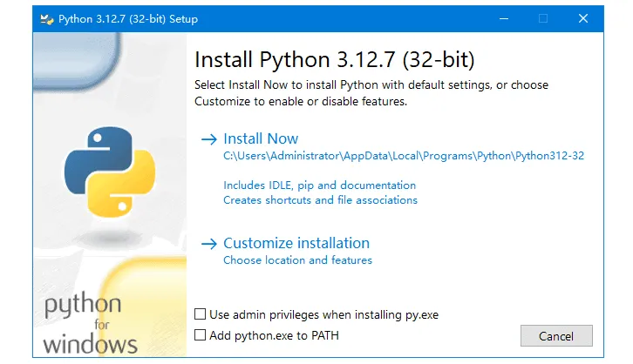Click Creates shortcuts and file associations text
This screenshot has width=633, height=364.
coord(320,200)
